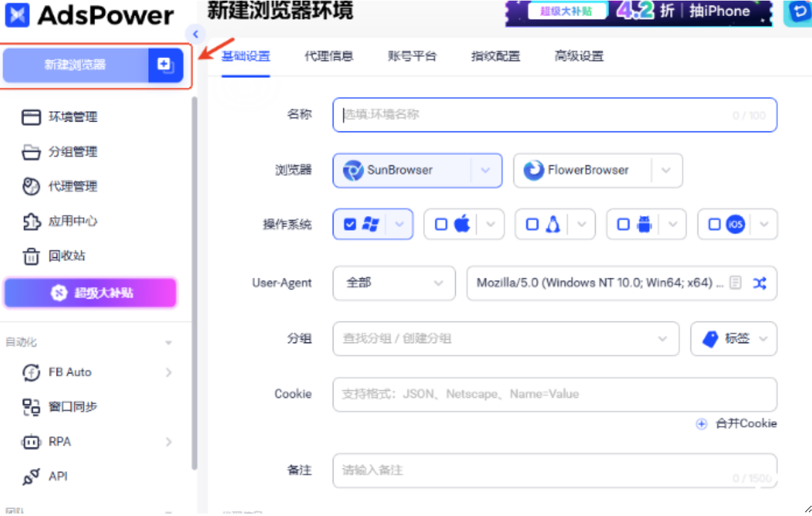This screenshot has height=516, width=812.
Task: Click the 合并Cookie plus link
Action: tap(737, 423)
